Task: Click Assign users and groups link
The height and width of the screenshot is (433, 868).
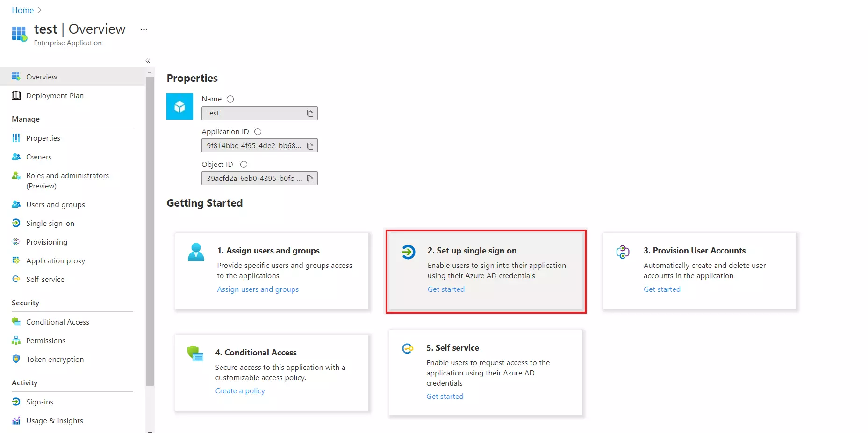Action: (x=258, y=289)
